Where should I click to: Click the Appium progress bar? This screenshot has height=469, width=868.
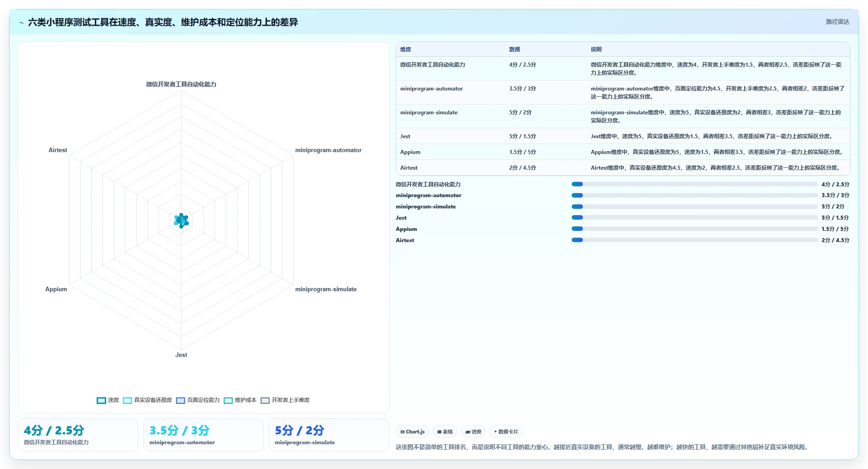click(694, 229)
